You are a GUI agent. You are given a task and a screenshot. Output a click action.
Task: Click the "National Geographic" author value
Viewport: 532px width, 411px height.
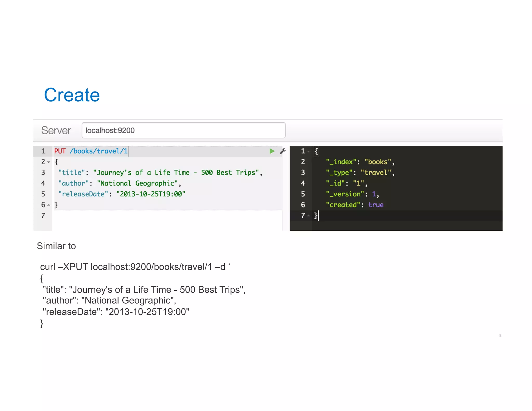137,183
